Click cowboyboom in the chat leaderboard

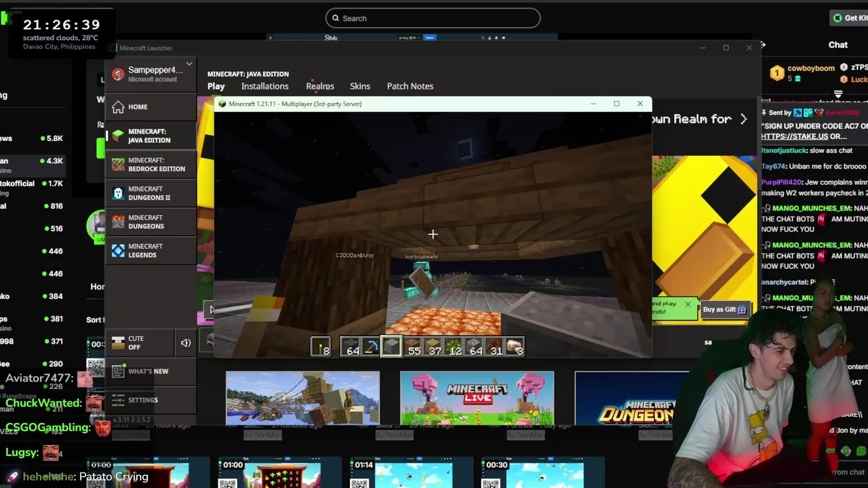point(811,68)
